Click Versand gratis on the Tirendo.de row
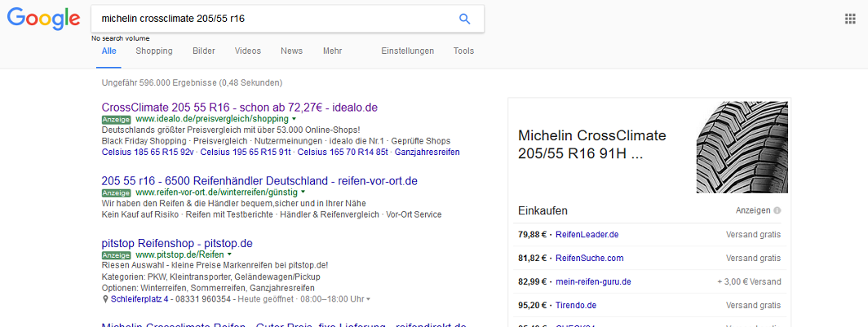This screenshot has height=327, width=868. 754,306
